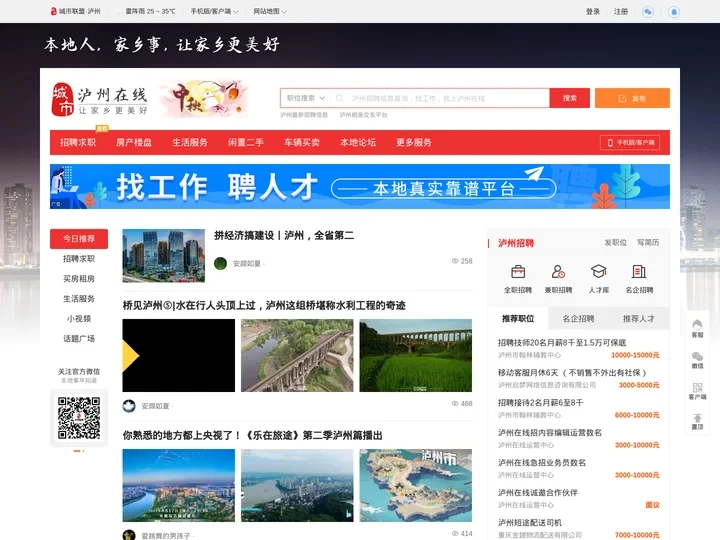Open the 闲置二手 navigation menu

point(246,142)
